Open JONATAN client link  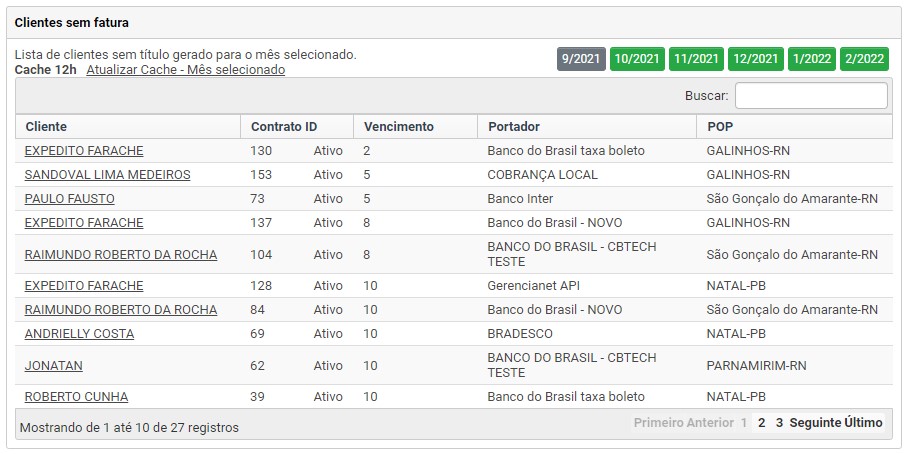53,366
